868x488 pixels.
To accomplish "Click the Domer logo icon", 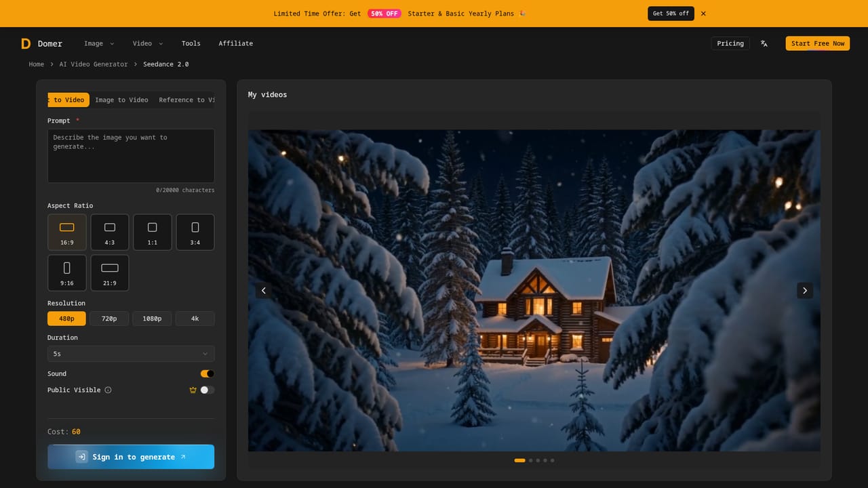I will (x=26, y=43).
